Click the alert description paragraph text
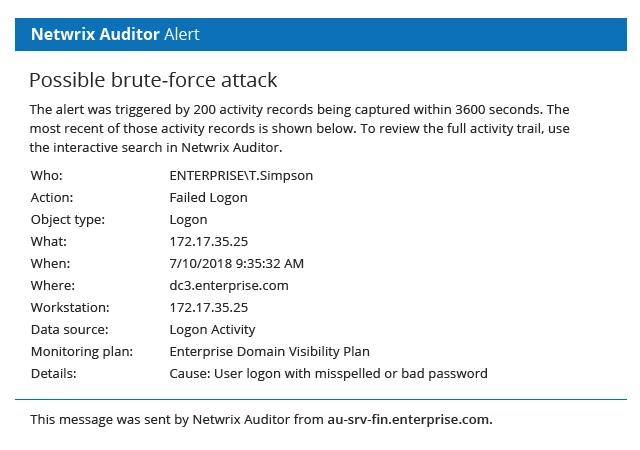Screen dimensions: 640x450 (x=300, y=129)
